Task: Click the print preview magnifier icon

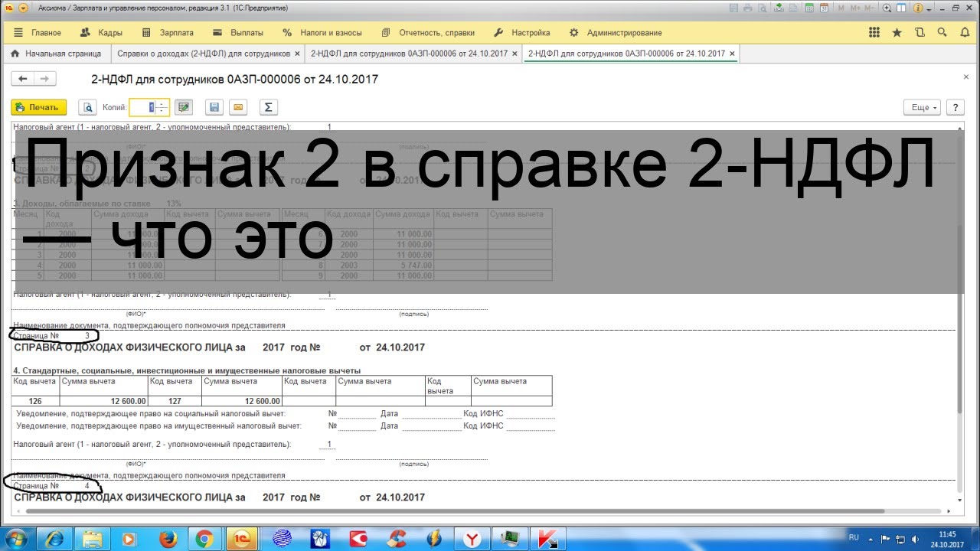Action: point(87,107)
